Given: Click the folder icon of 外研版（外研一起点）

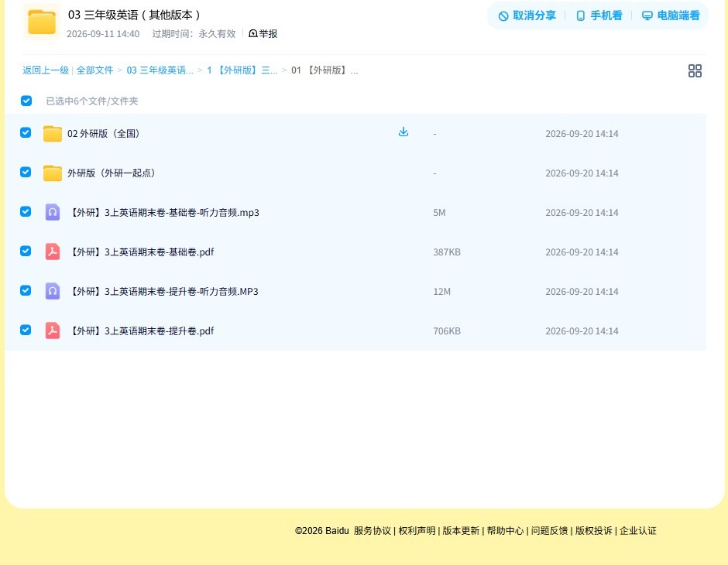Looking at the screenshot, I should [53, 173].
